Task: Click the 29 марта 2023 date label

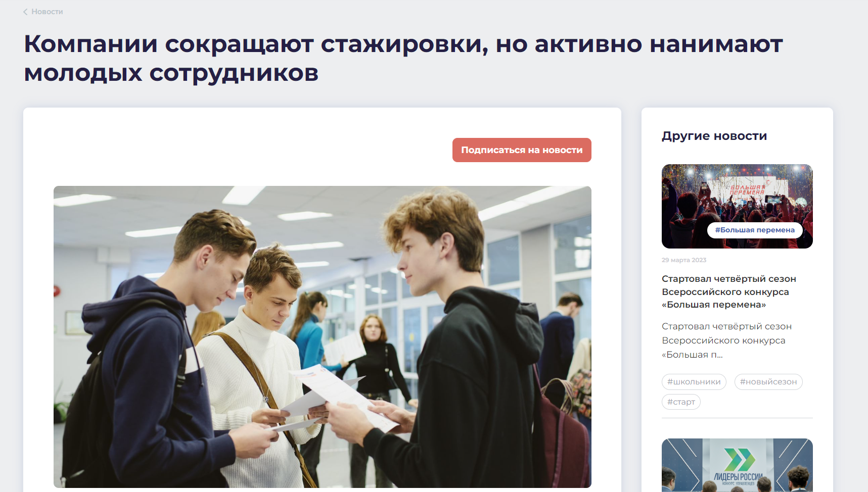Action: click(684, 260)
